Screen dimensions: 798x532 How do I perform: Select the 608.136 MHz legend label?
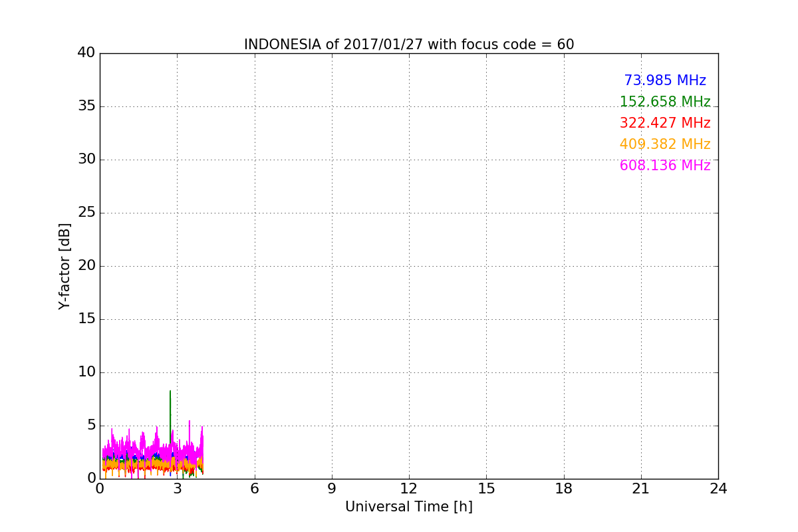(665, 166)
